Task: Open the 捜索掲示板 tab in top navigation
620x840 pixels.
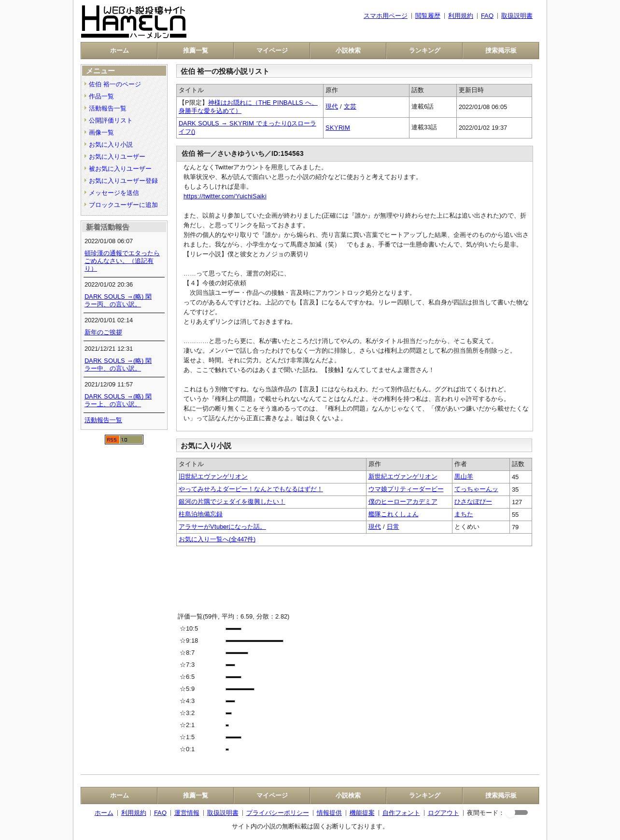Action: (501, 51)
